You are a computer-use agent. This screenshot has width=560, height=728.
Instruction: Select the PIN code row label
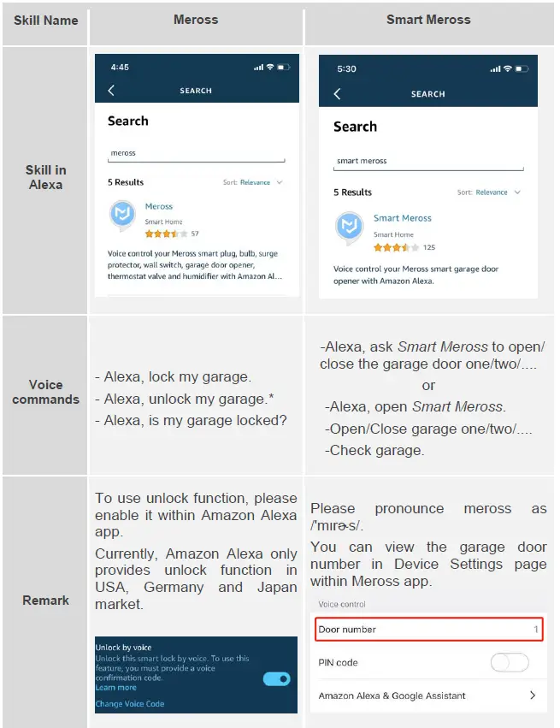tap(339, 663)
